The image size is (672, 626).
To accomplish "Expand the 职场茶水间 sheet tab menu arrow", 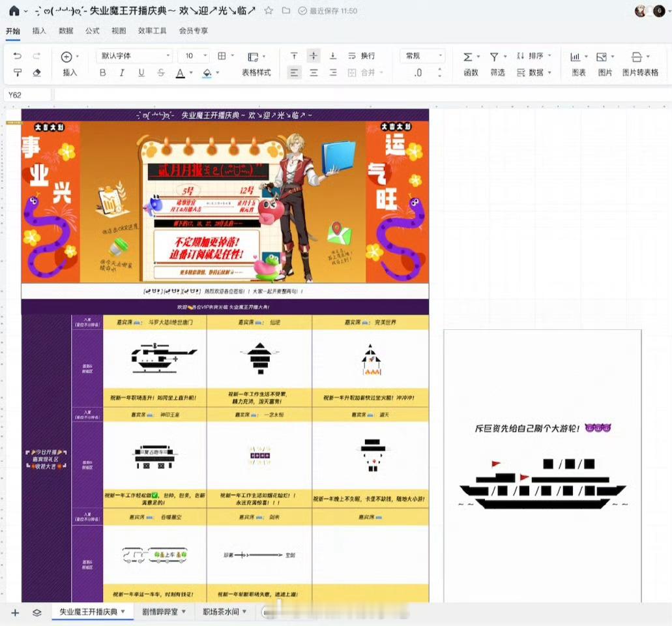I will [x=244, y=612].
